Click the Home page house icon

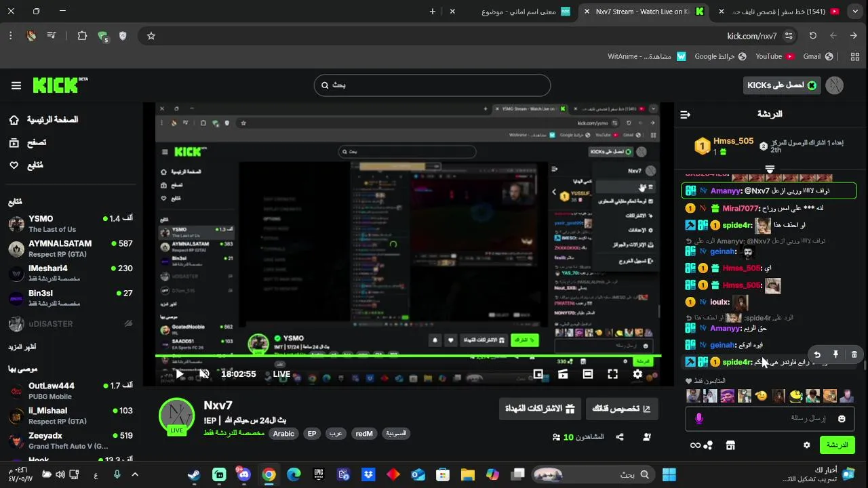pyautogui.click(x=14, y=120)
